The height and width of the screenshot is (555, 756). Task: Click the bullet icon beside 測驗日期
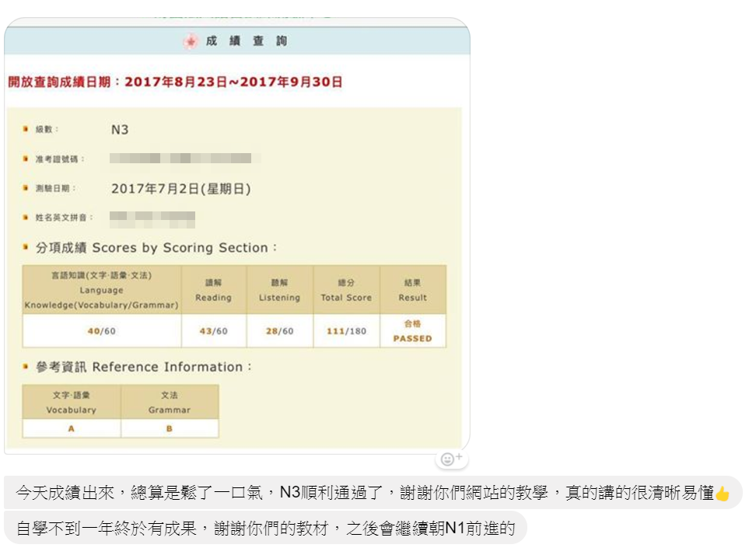coord(26,188)
